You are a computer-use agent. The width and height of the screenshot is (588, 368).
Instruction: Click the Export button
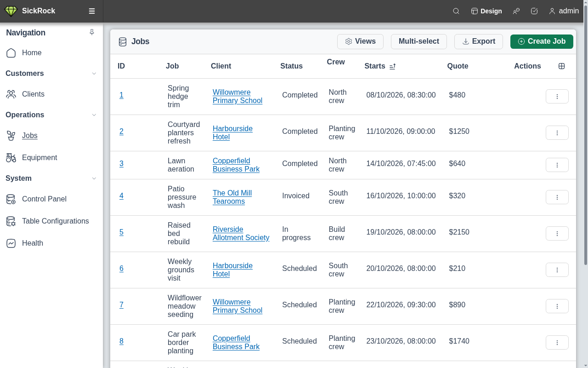tap(479, 41)
